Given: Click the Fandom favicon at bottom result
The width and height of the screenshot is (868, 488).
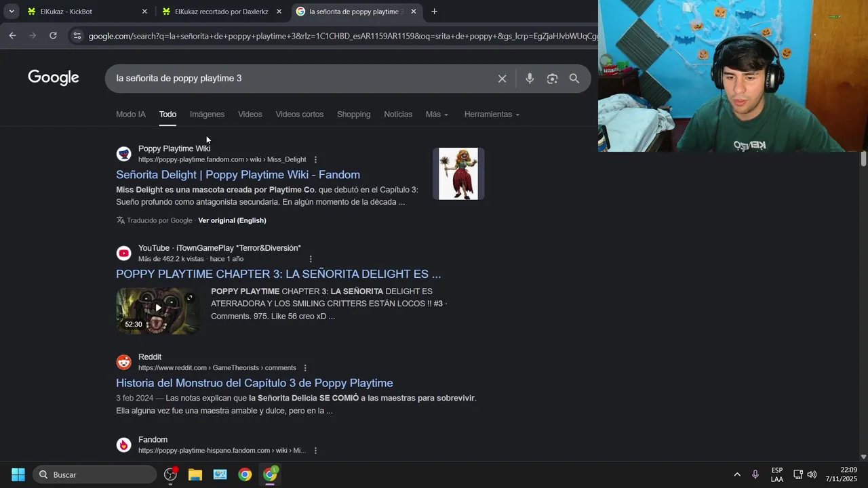Looking at the screenshot, I should tap(123, 445).
